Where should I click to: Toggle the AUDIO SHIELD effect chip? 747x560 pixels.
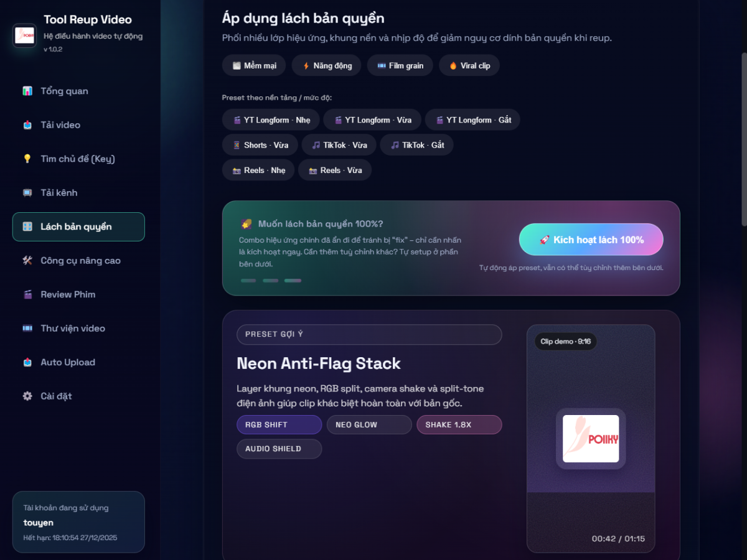point(279,449)
